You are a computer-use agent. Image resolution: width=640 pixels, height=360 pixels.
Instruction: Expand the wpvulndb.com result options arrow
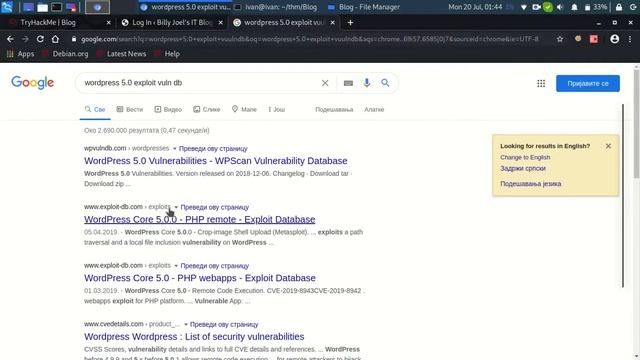174,149
